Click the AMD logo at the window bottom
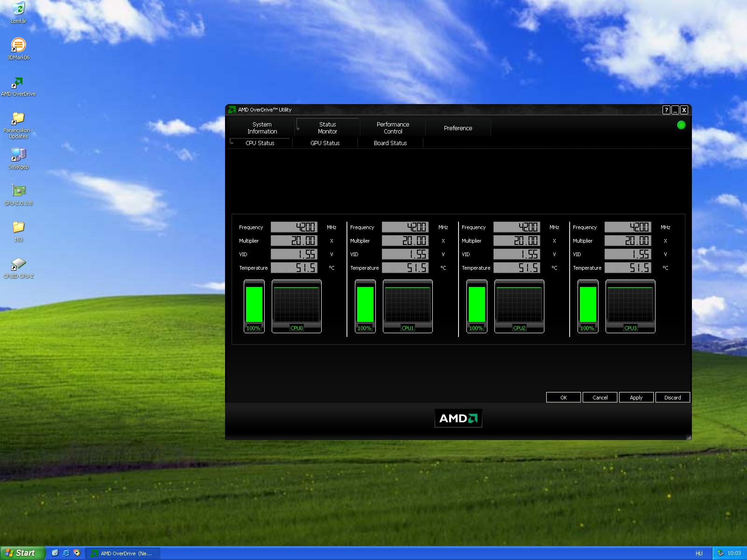Image resolution: width=747 pixels, height=560 pixels. [x=458, y=418]
